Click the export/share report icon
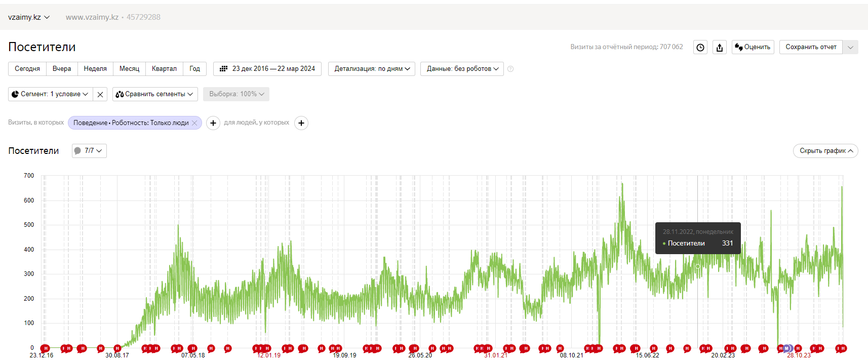The image size is (868, 363). (x=720, y=47)
